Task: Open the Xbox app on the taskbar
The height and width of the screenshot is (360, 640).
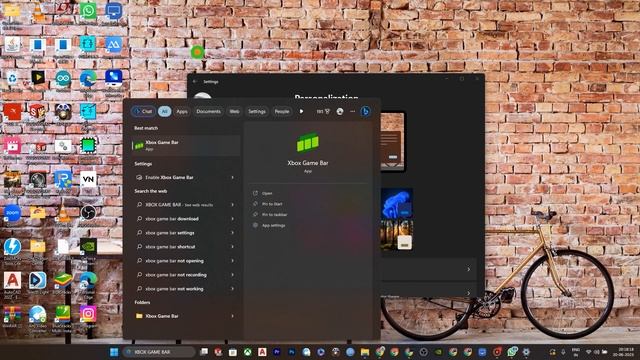Action: pos(247,352)
